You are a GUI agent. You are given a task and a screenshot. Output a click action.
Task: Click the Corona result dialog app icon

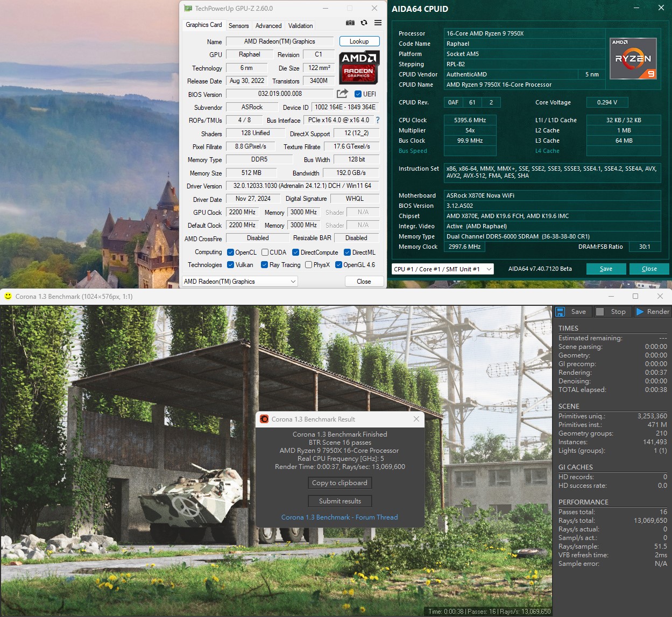pyautogui.click(x=264, y=419)
